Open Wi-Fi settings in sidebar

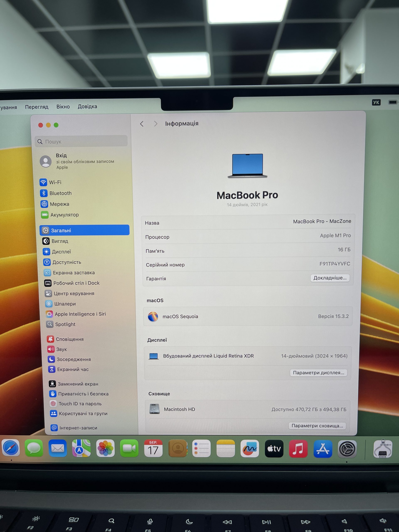coord(50,182)
